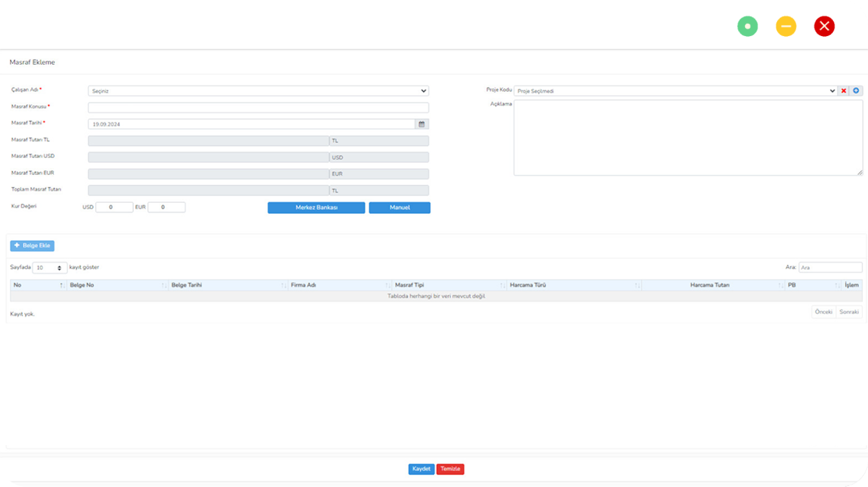This screenshot has width=868, height=487.
Task: Clear the selected Proje Kodu with red X
Action: tap(843, 90)
